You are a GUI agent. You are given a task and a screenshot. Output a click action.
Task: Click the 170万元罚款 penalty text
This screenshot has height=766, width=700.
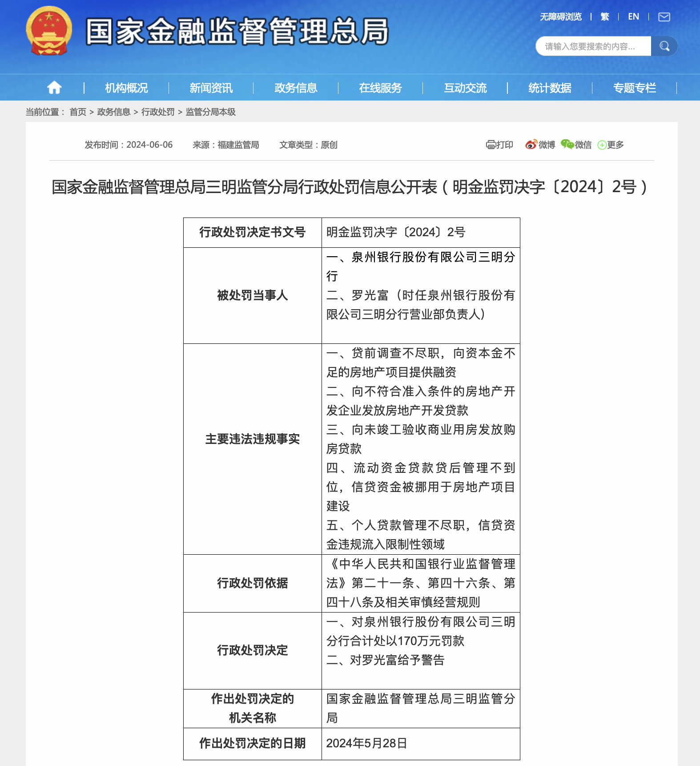(x=431, y=641)
